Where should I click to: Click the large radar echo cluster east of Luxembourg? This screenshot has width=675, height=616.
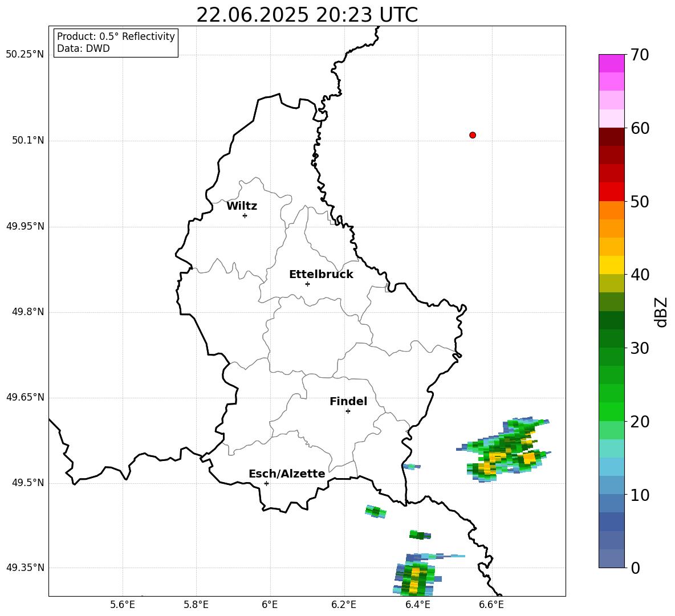(503, 450)
